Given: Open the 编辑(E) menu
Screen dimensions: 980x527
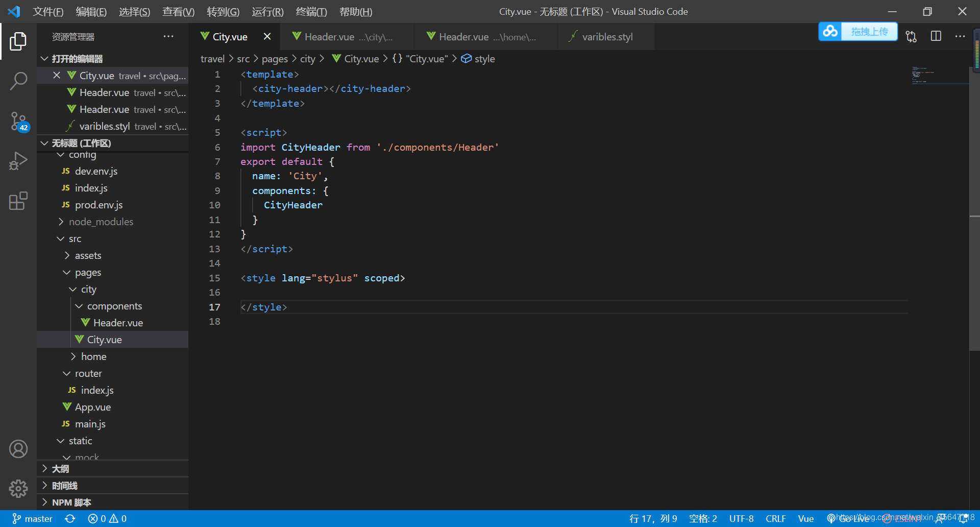Looking at the screenshot, I should click(91, 11).
